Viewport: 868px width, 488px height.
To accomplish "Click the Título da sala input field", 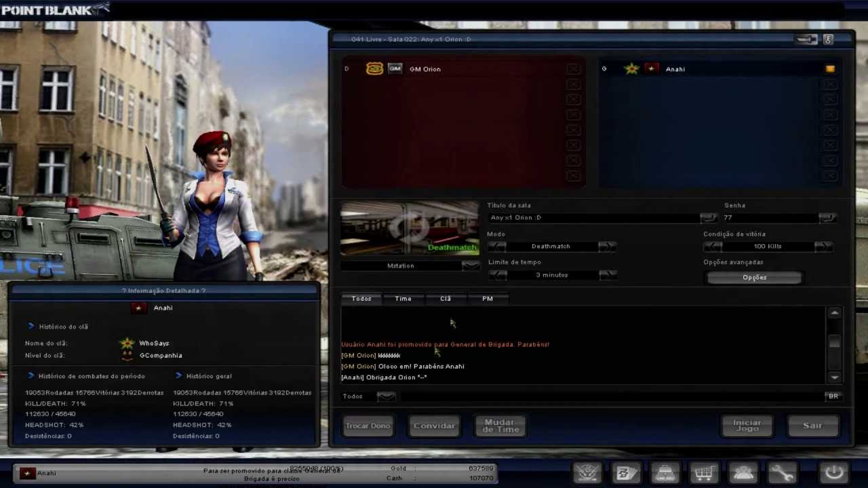I will pos(593,218).
